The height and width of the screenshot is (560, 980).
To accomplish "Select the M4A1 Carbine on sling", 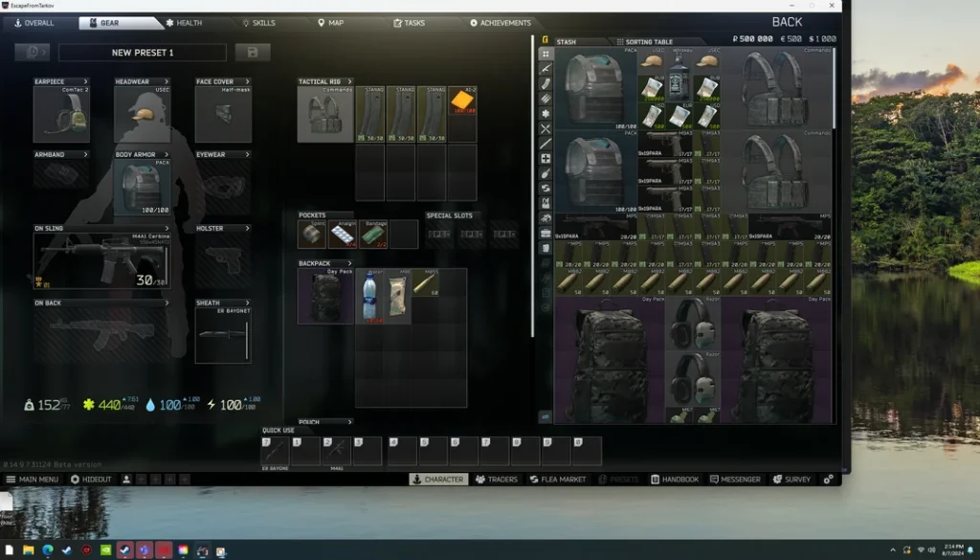I will (101, 260).
